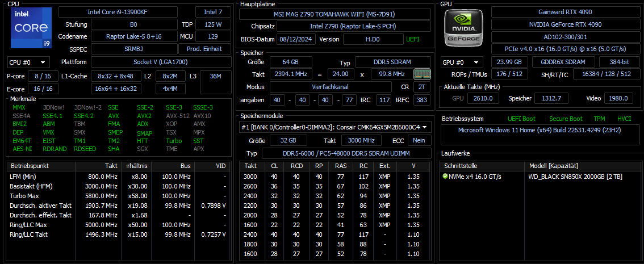Click the SSE4.2 feature flag
The image size is (644, 264).
tap(84, 116)
